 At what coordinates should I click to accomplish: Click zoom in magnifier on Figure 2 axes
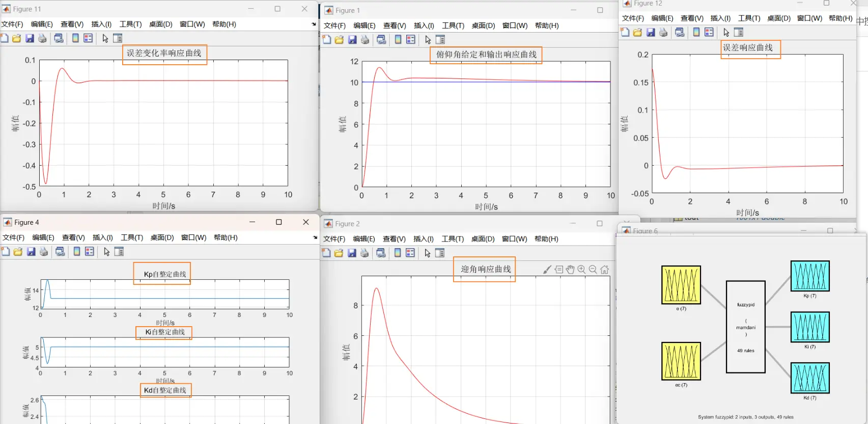(x=581, y=270)
